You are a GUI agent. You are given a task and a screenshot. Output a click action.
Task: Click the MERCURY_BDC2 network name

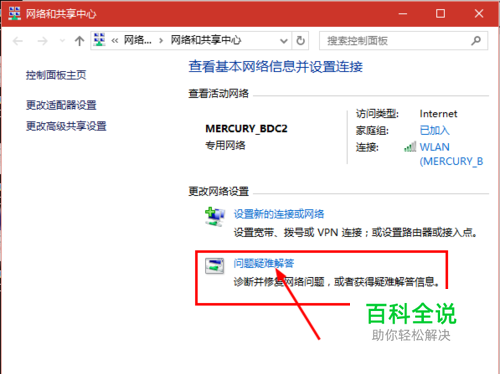[x=246, y=128]
